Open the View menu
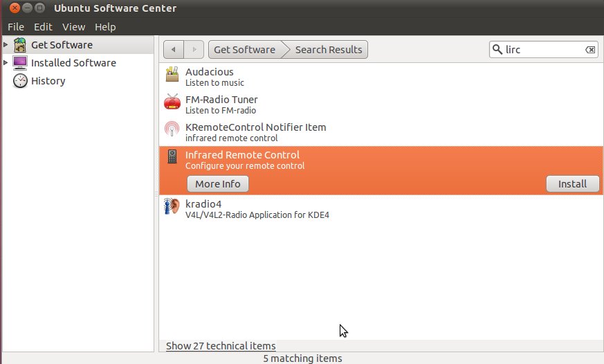 click(x=73, y=27)
